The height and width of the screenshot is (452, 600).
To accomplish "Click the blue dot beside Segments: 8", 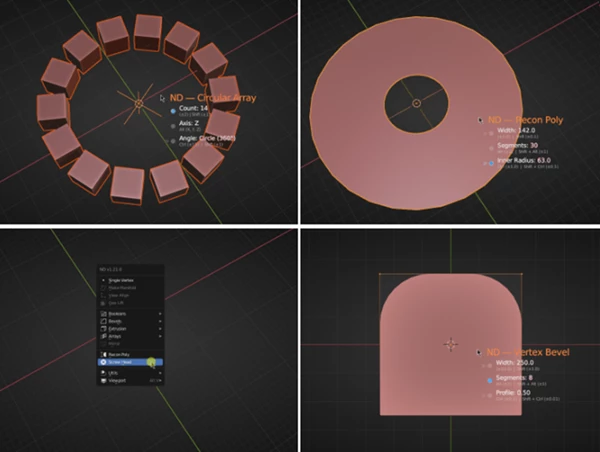I will point(490,381).
